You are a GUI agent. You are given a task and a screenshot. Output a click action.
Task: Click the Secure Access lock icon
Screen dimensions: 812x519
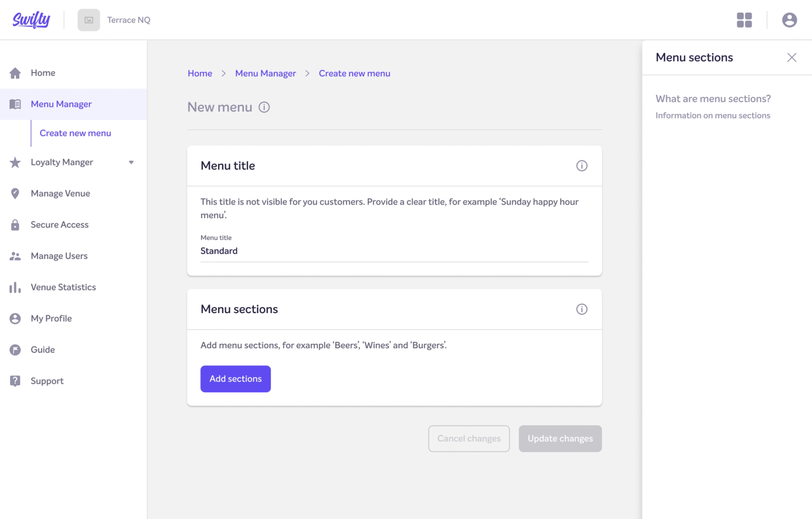15,225
